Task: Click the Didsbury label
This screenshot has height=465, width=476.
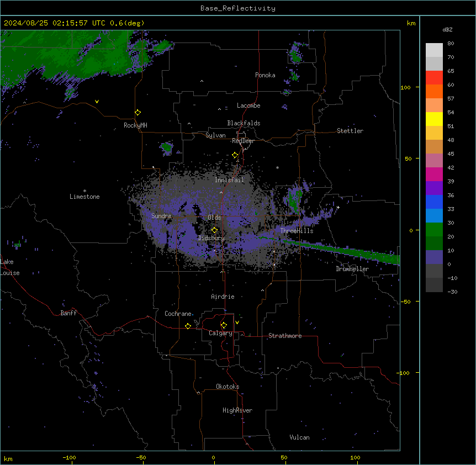Action: [x=211, y=238]
